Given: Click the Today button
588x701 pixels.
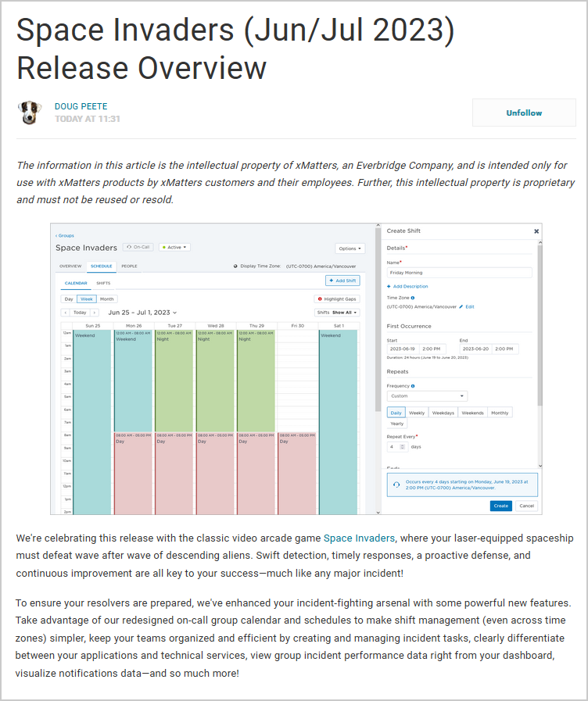Looking at the screenshot, I should click(x=80, y=313).
